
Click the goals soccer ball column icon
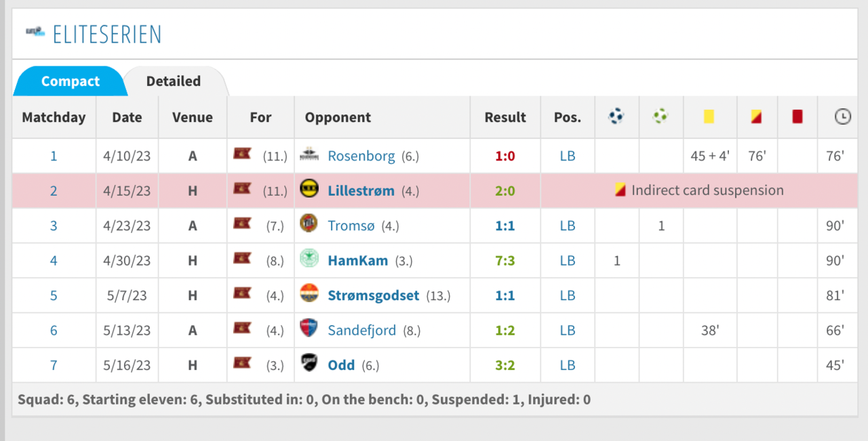point(616,117)
